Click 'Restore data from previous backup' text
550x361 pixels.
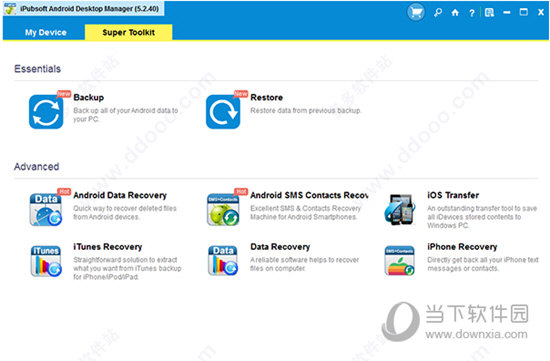(x=306, y=111)
